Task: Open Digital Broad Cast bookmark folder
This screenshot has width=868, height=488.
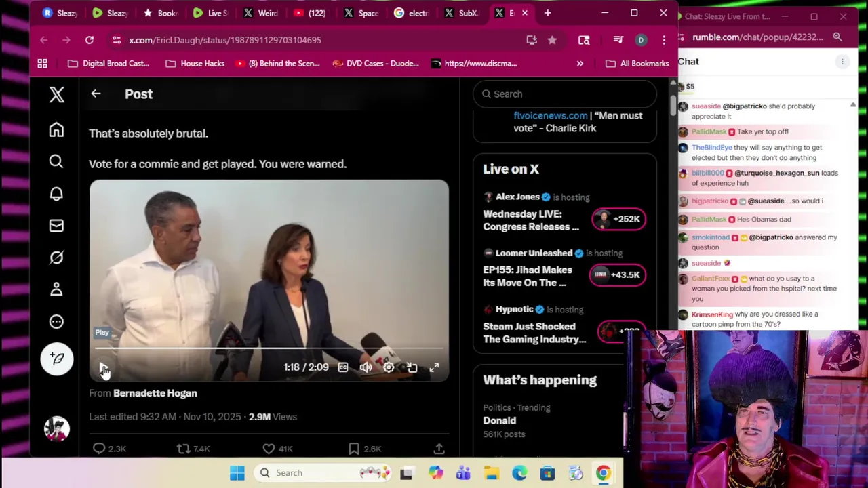Action: click(108, 64)
